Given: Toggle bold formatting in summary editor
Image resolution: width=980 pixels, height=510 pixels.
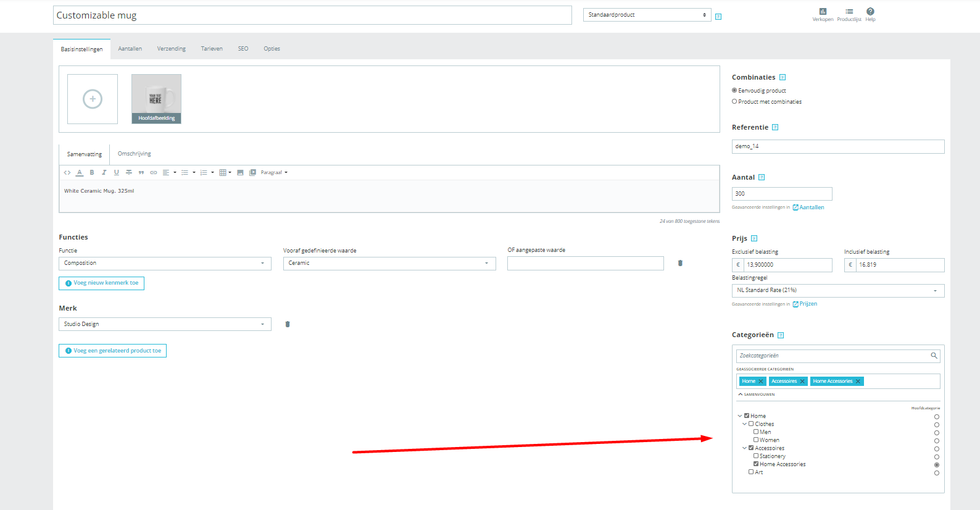Looking at the screenshot, I should pyautogui.click(x=92, y=173).
